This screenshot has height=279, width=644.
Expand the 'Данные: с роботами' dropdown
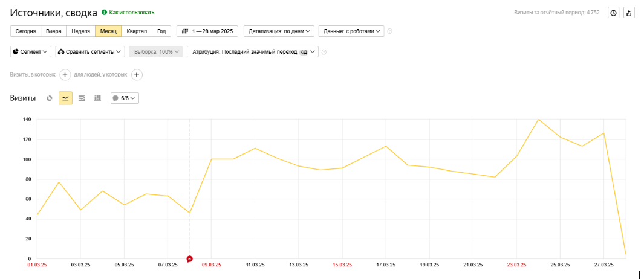click(351, 31)
